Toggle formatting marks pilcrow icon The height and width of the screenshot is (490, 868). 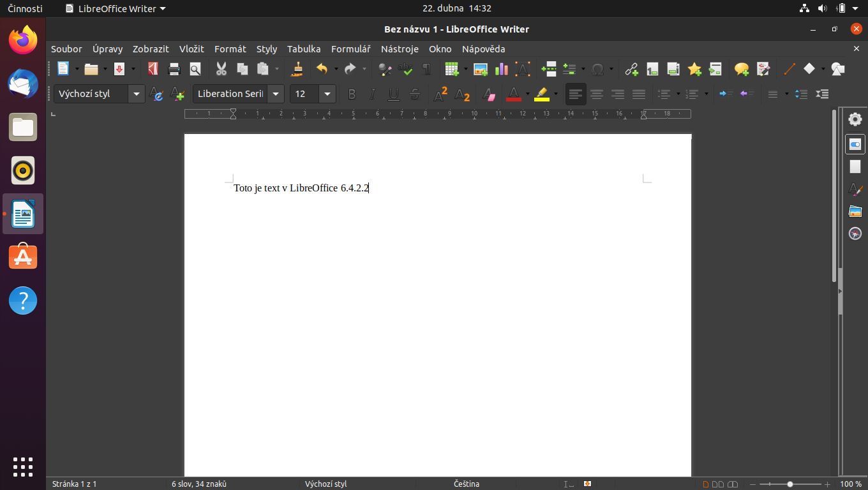(x=426, y=69)
